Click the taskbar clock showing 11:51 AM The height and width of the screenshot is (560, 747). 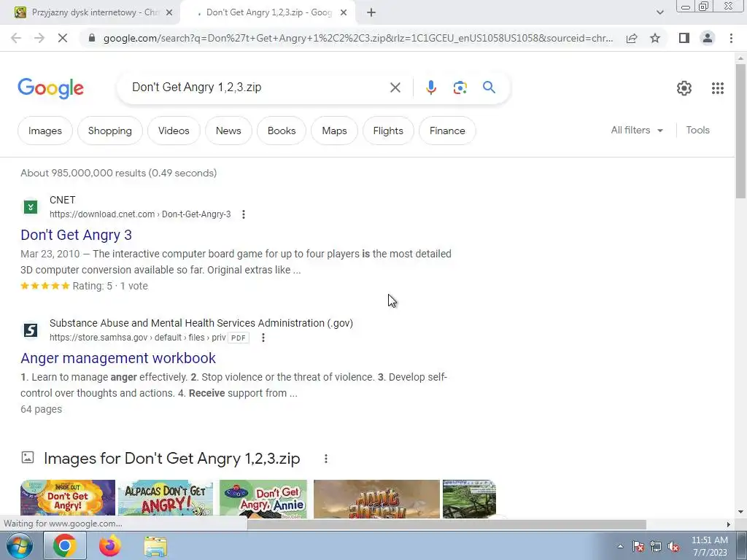710,546
